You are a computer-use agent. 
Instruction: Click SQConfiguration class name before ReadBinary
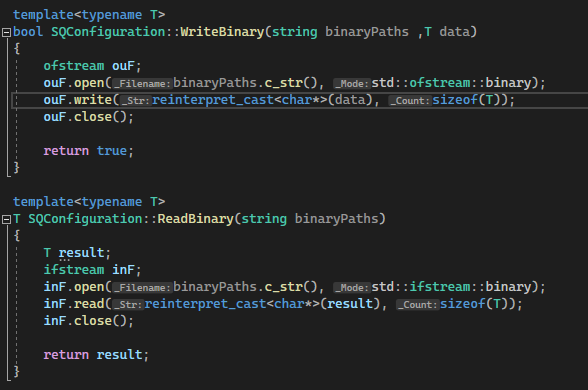85,219
